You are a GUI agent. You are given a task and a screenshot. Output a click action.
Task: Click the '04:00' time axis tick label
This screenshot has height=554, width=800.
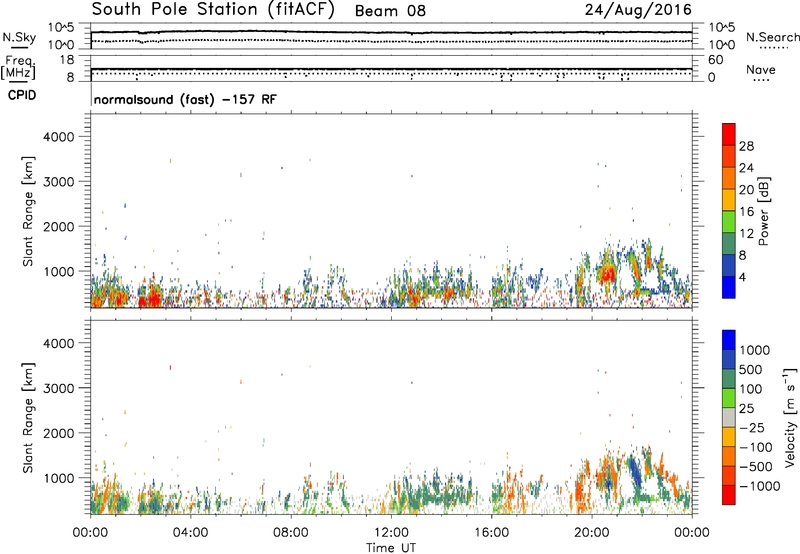191,533
